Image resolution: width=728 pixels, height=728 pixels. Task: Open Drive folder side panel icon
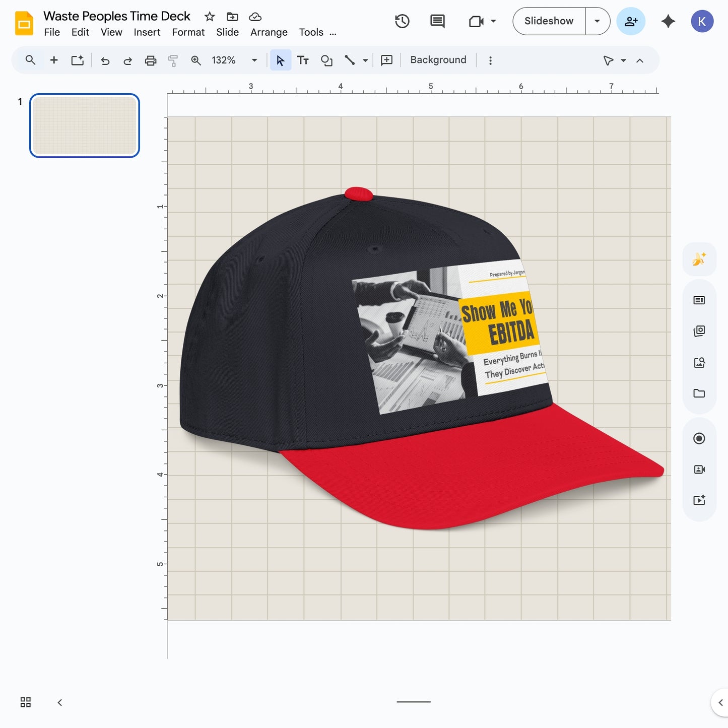(x=699, y=393)
